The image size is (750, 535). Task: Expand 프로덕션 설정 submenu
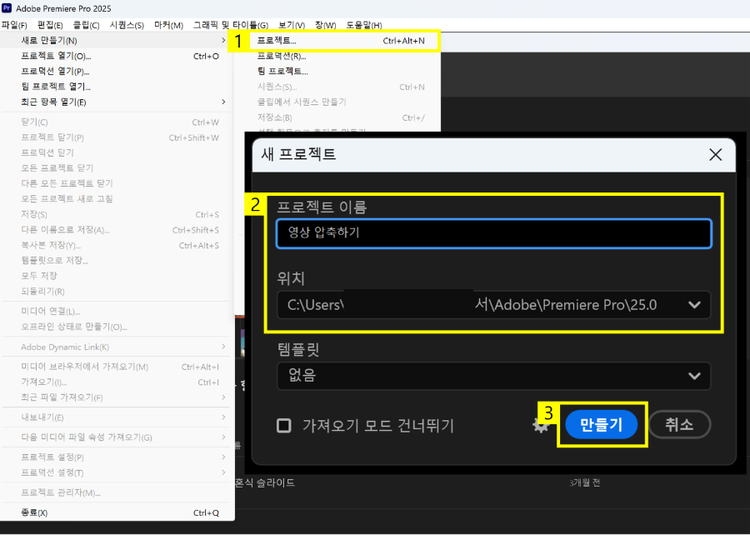(117, 472)
